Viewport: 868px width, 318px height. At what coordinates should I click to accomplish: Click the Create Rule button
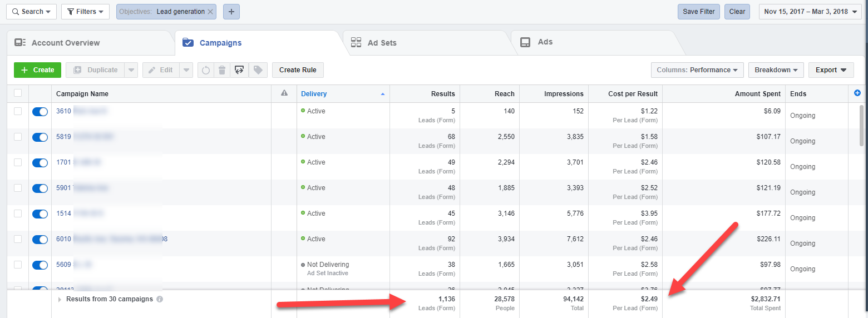[298, 70]
